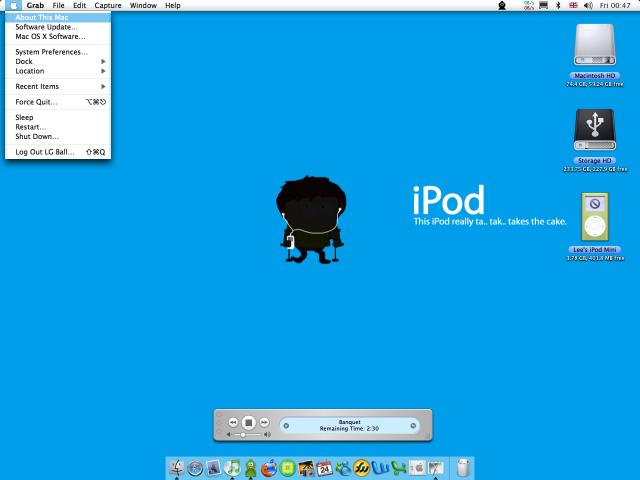
Task: Click the Bluetooth menu bar icon
Action: click(558, 5)
